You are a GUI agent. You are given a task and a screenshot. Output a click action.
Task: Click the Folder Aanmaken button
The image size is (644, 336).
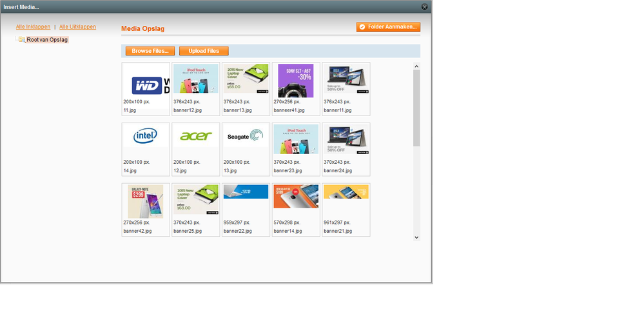[388, 27]
